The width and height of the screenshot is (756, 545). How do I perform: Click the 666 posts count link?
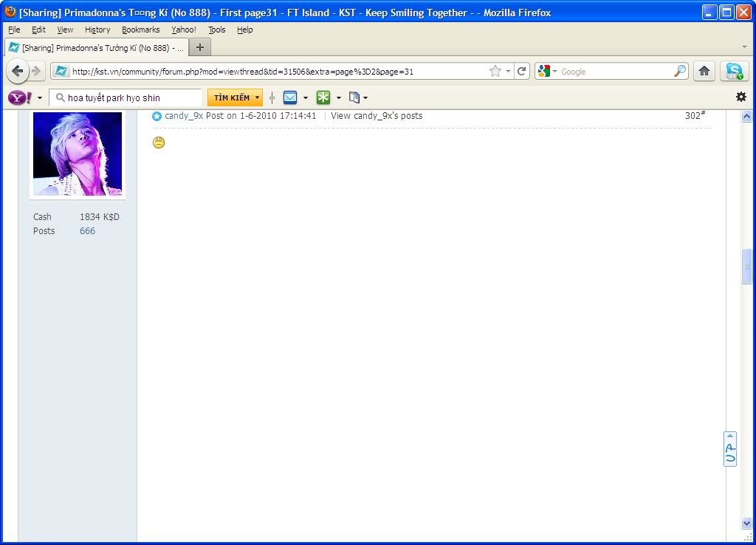click(x=87, y=231)
